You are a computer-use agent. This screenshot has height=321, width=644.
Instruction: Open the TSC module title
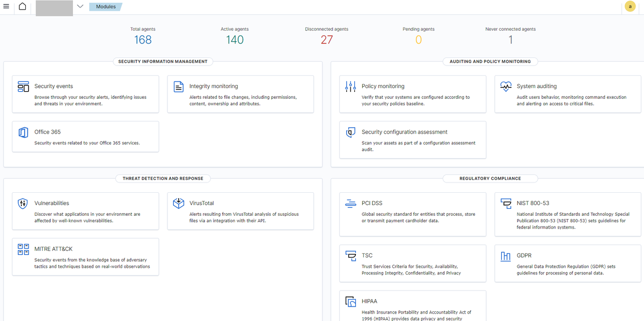click(367, 256)
